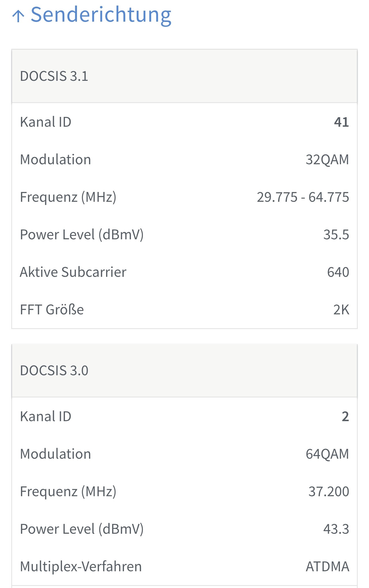This screenshot has width=369, height=588.
Task: Click frequency range 29.775 - 64.775
Action: (x=303, y=197)
